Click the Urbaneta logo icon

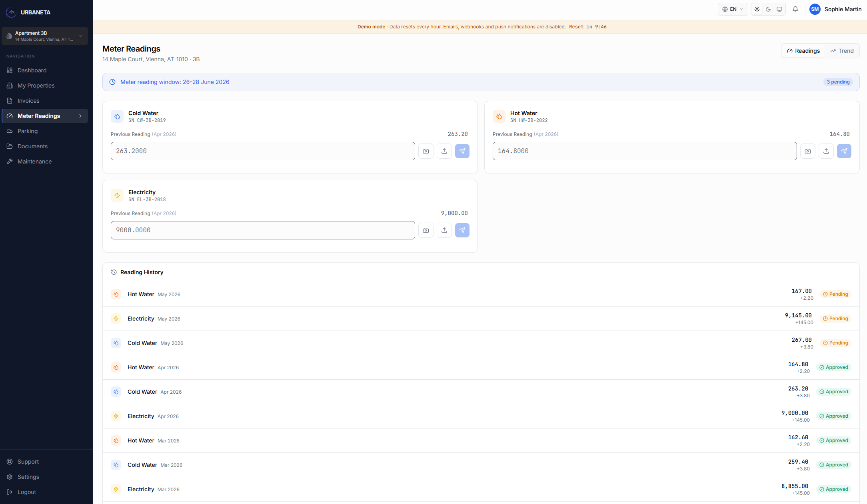coord(11,12)
